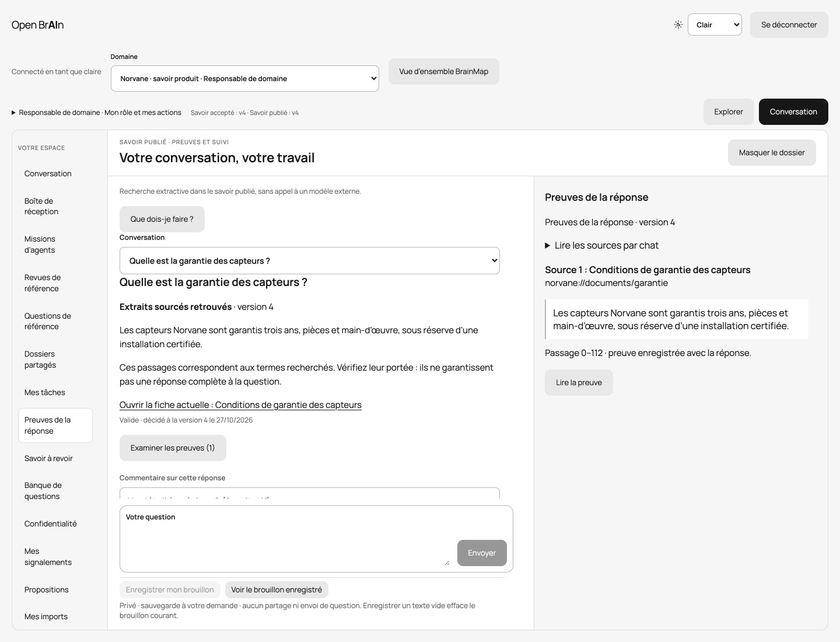Switch to the Explorer tab

pos(729,111)
